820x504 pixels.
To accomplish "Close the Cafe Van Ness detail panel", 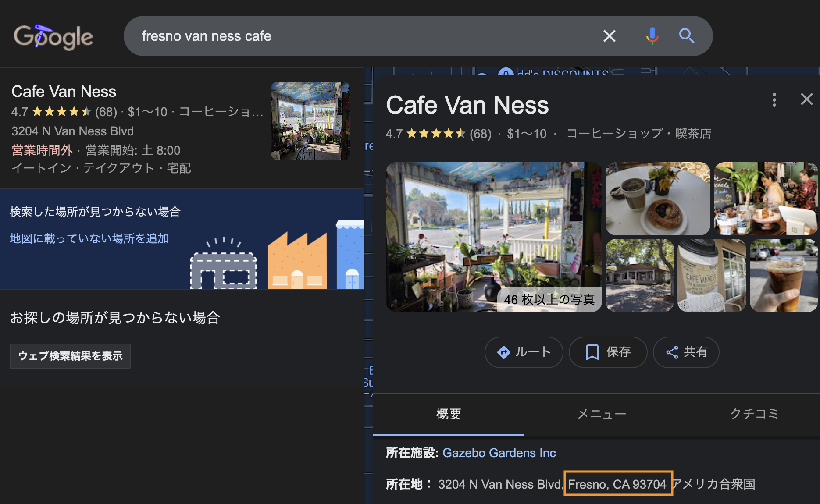I will coord(806,99).
